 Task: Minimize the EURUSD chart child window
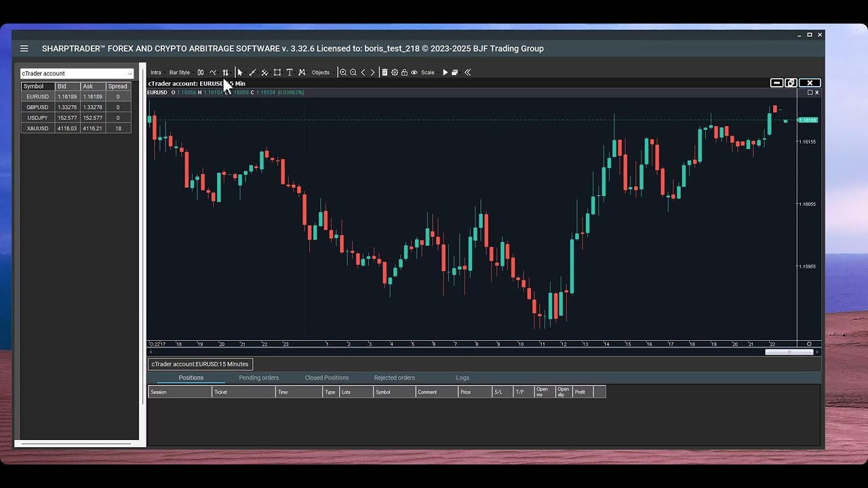[776, 83]
